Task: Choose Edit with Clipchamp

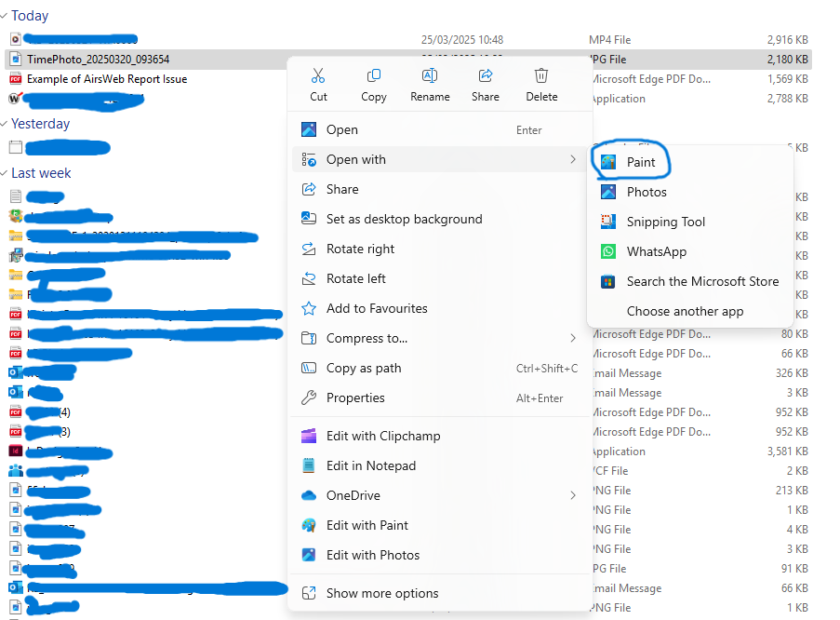Action: (440, 436)
